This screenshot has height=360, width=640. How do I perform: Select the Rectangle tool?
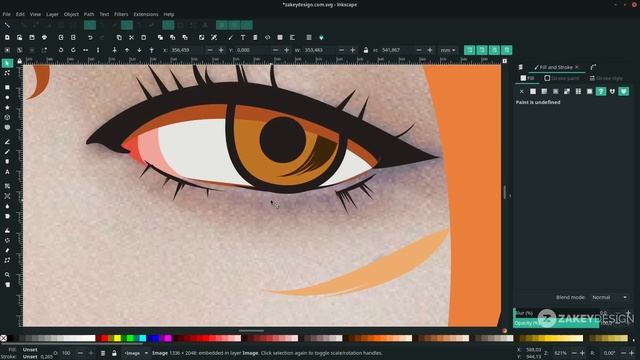[7, 87]
